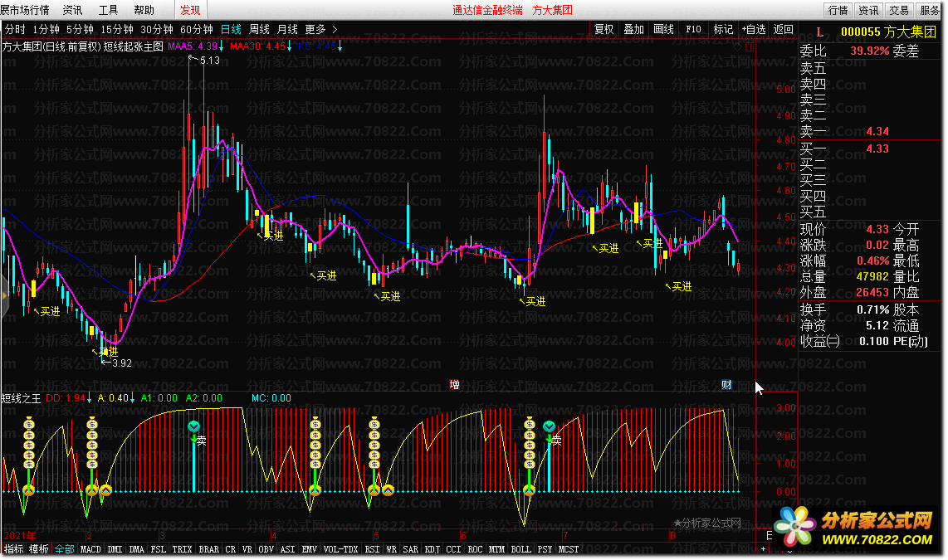Viewport: 948px width, 560px height.
Task: Switch indicator to DMA
Action: (137, 549)
